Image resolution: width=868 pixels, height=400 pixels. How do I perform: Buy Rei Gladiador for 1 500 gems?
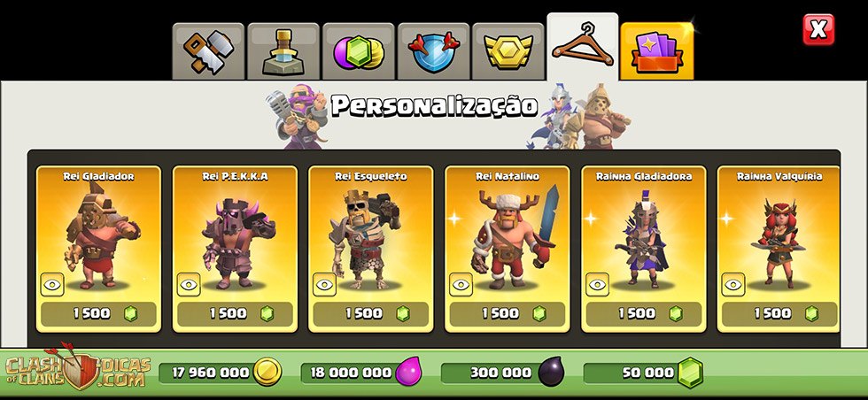click(x=98, y=313)
